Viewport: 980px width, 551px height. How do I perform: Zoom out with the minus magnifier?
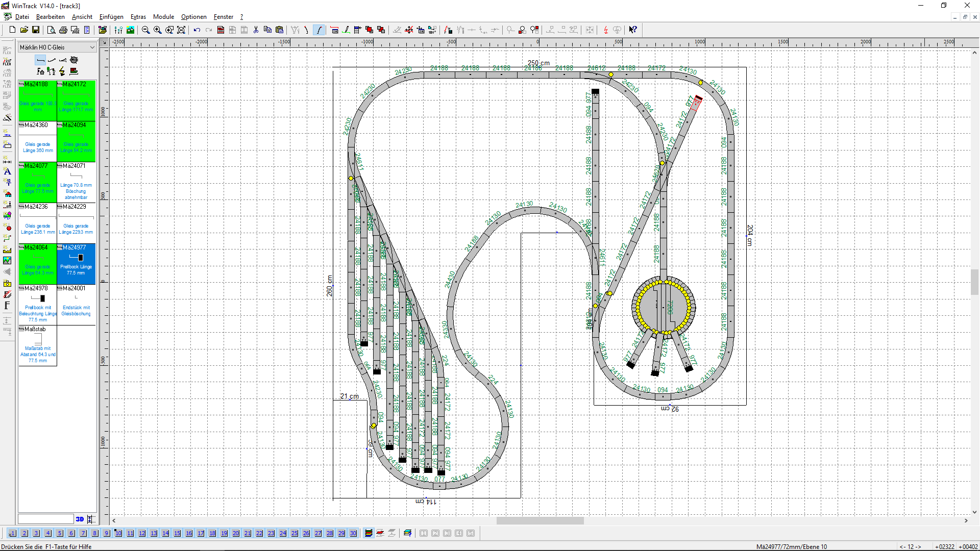[x=145, y=30]
